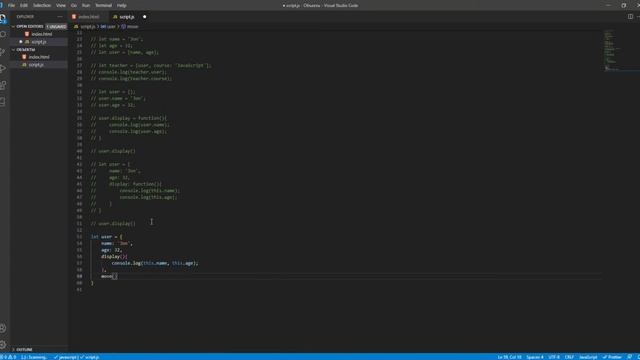640x360 pixels.
Task: Open Run and Debug view
Action: coord(3,69)
